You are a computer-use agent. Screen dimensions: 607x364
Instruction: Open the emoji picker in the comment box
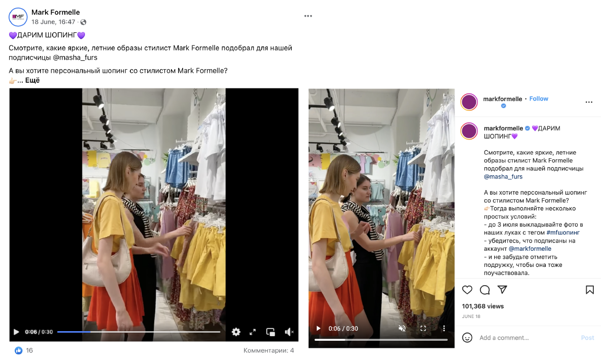(x=468, y=337)
